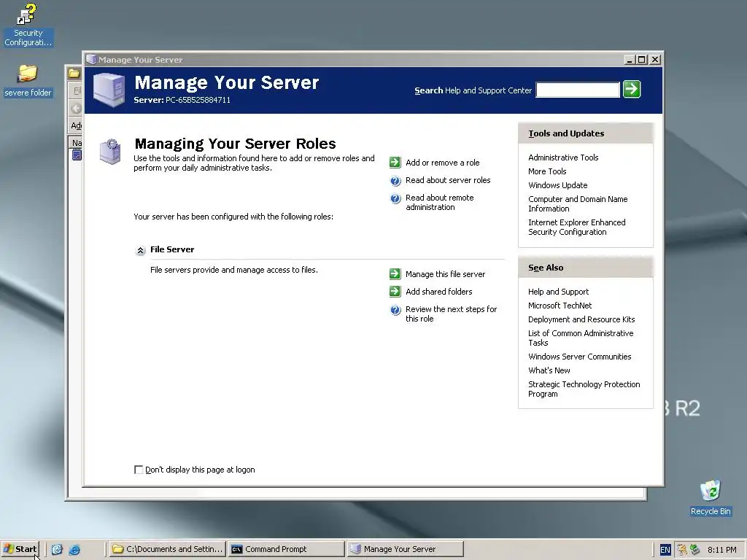
Task: Open the Windows Update link
Action: point(557,185)
